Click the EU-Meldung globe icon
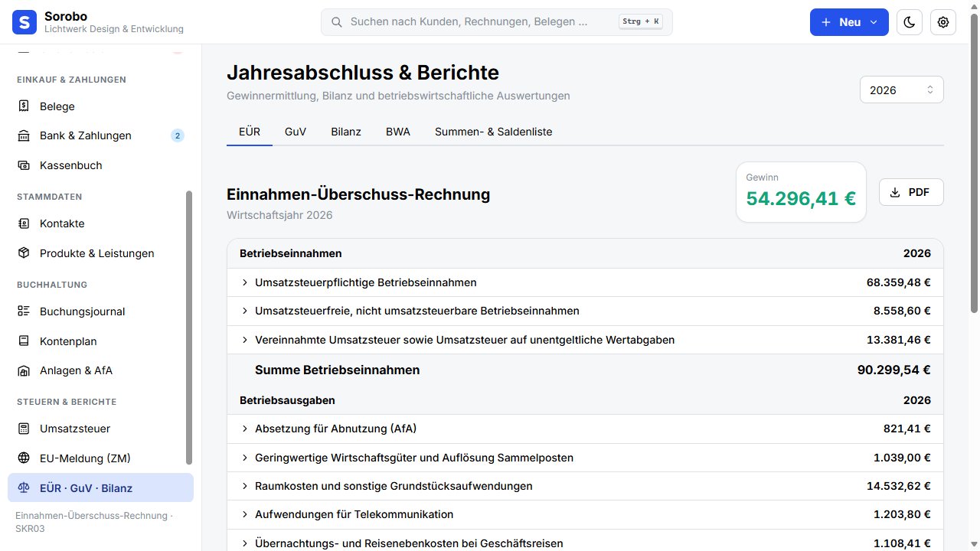 click(24, 458)
